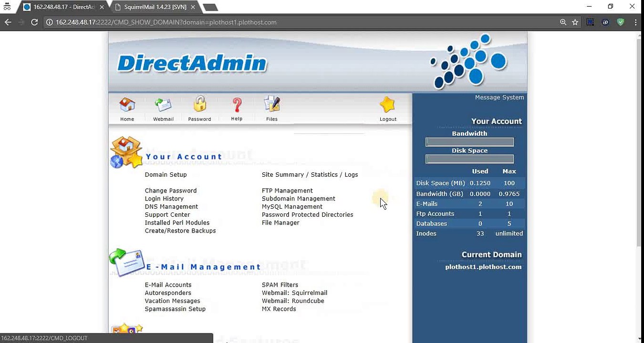Open Vacation Messages
The width and height of the screenshot is (644, 343).
pyautogui.click(x=173, y=301)
